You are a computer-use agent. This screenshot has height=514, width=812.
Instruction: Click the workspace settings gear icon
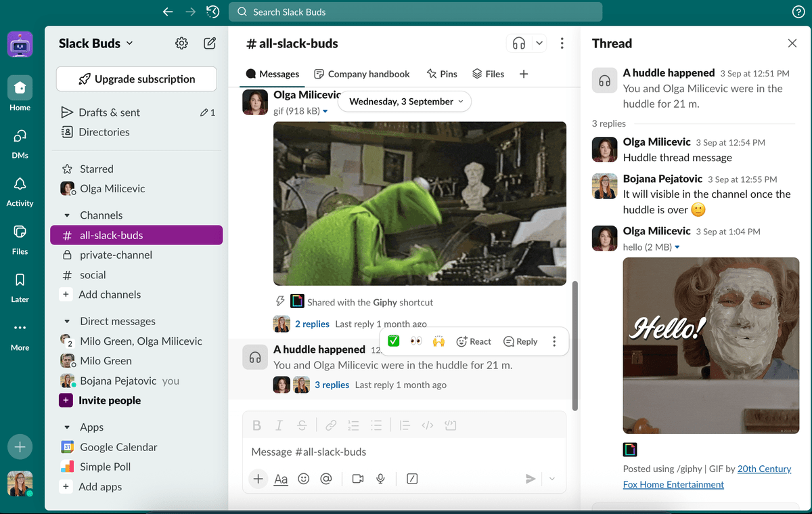coord(181,43)
